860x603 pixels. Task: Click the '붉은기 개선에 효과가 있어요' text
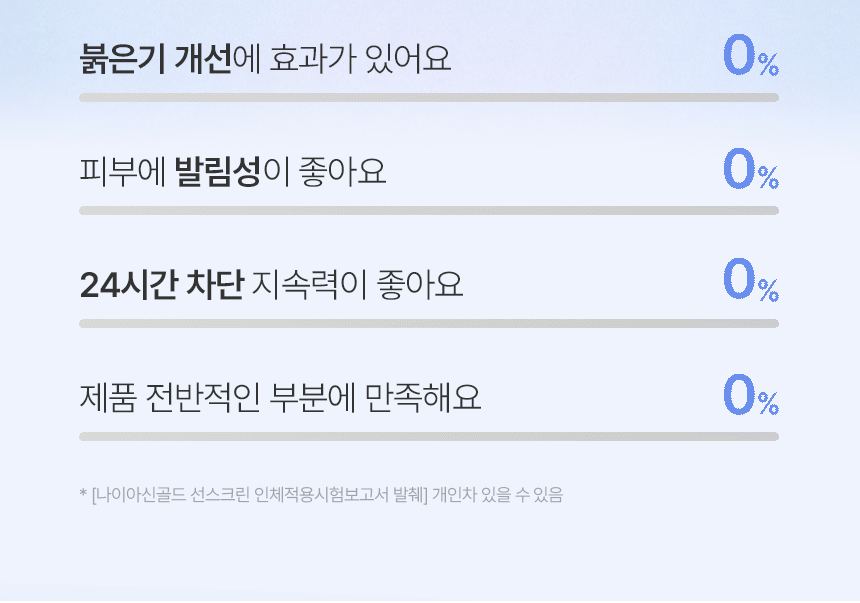265,59
